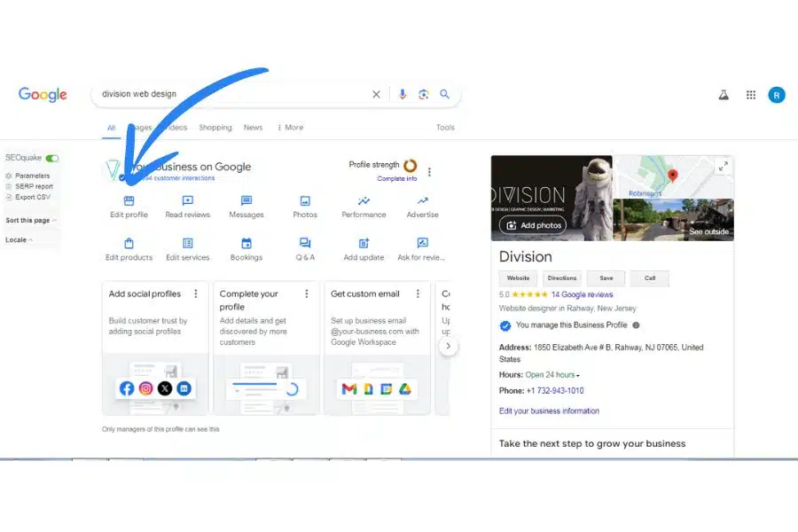
Task: Submit search with magnifier icon
Action: point(444,94)
